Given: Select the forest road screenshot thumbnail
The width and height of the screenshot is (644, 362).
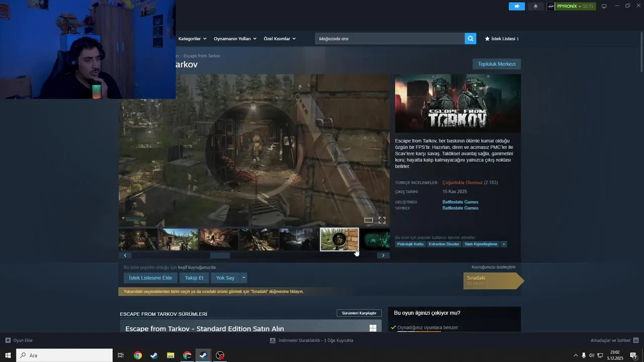Looking at the screenshot, I should pyautogui.click(x=179, y=239).
